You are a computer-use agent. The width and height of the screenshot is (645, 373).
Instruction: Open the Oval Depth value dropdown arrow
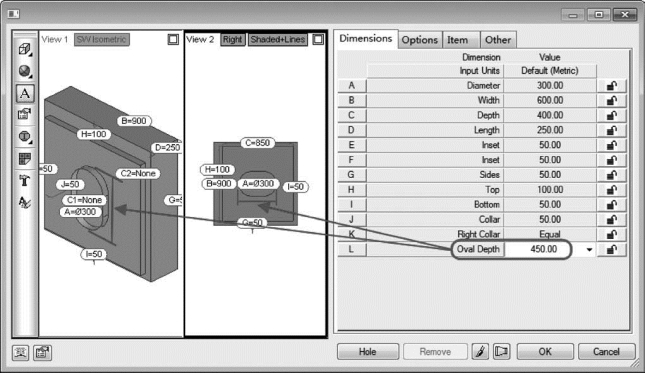click(589, 250)
